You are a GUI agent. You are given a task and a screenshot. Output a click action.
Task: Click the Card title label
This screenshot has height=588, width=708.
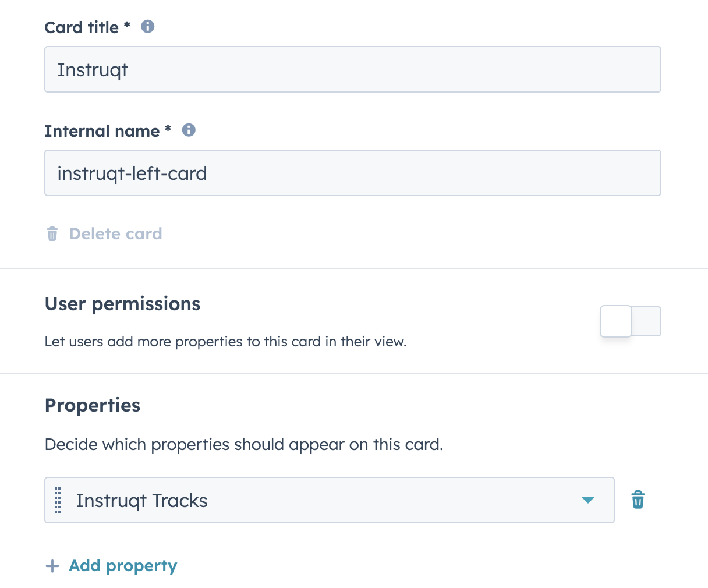(x=82, y=27)
